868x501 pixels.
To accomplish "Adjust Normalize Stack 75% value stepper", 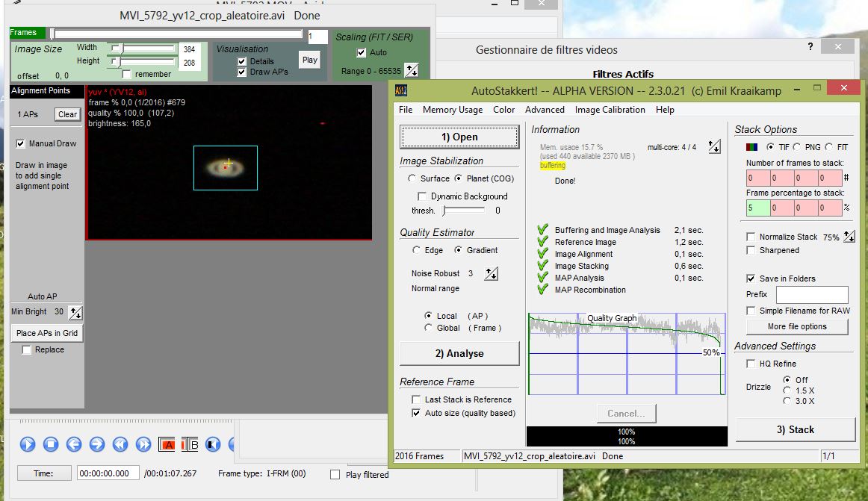I will tap(849, 237).
